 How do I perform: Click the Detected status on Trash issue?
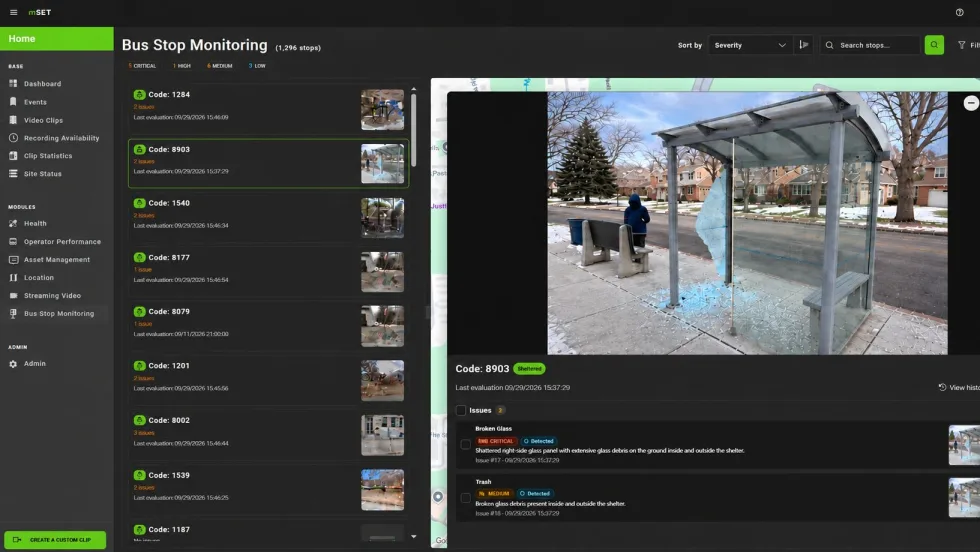[x=535, y=493]
